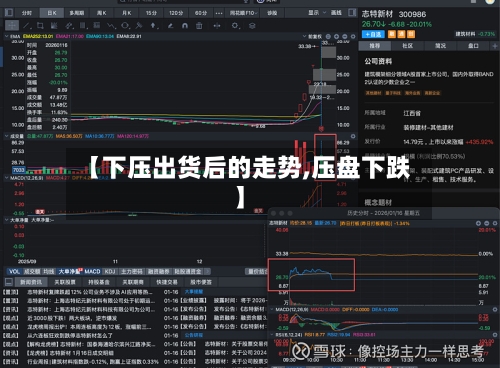Viewport: 500px width, 368px height.
Task: Click the third orange badge icon
Action: click(x=411, y=34)
